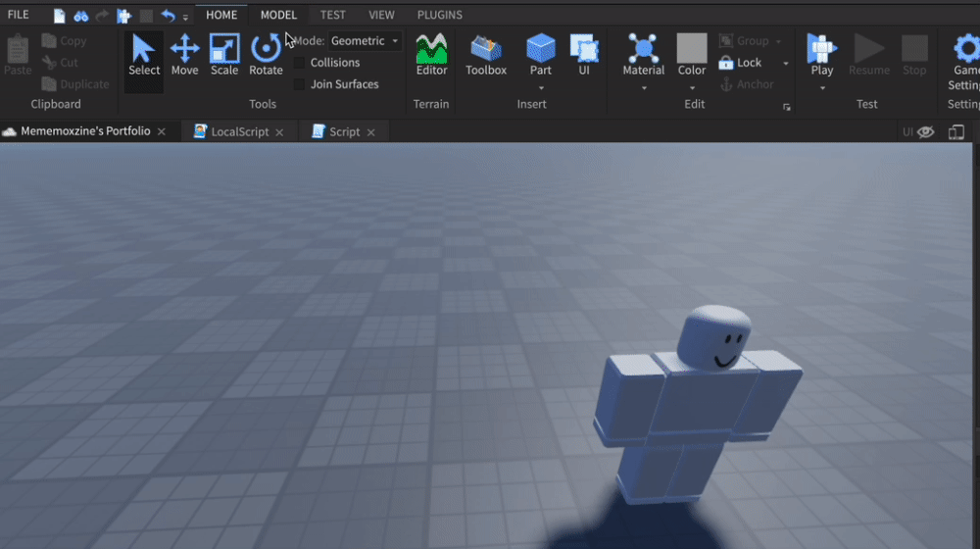Click Duplicate in the Clipboard group

[75, 83]
